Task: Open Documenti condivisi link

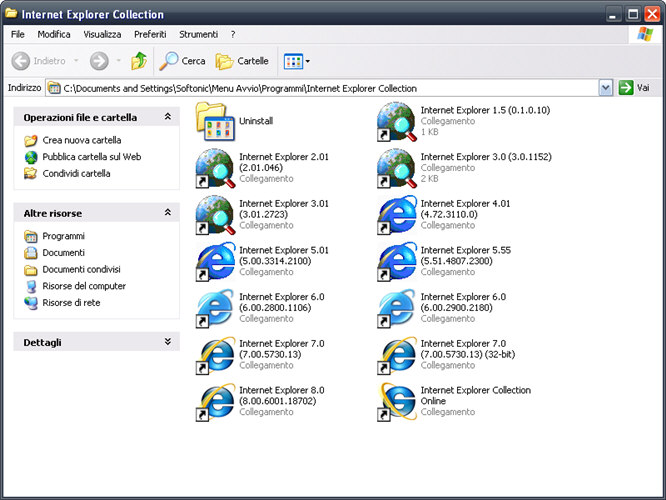Action: tap(82, 269)
